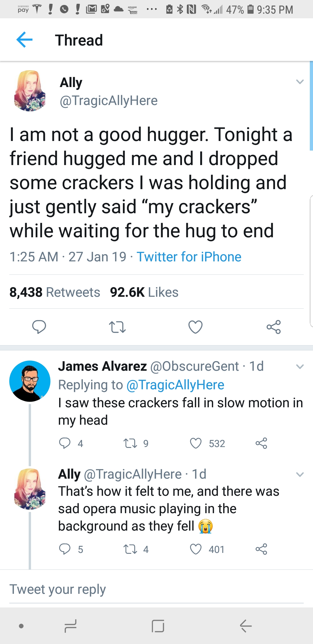View the 92.6K Likes list
The image size is (313, 644).
(x=144, y=292)
